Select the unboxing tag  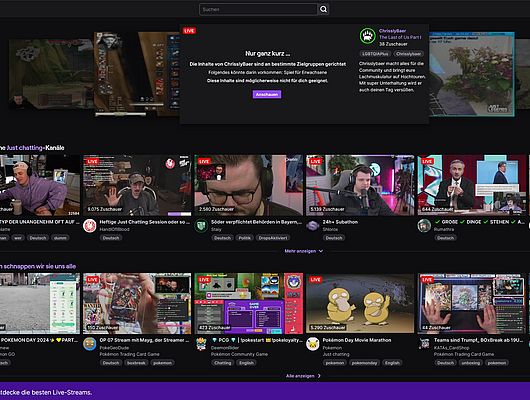[471, 363]
